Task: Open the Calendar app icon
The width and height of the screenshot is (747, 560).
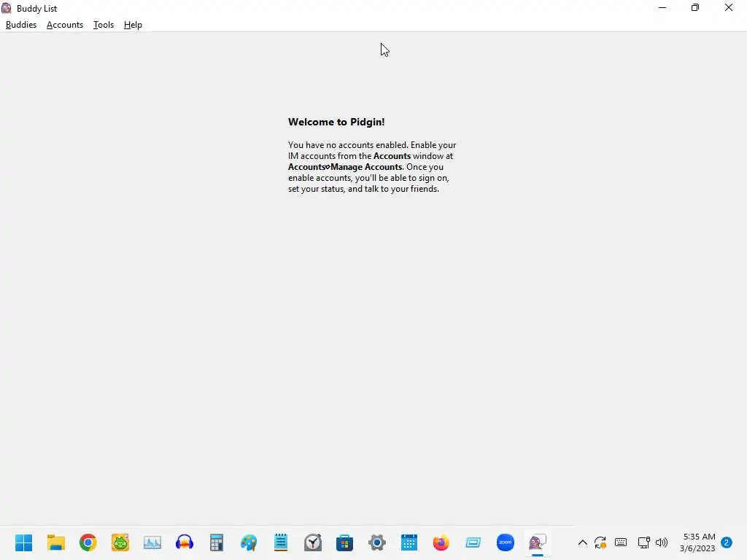Action: pos(409,542)
